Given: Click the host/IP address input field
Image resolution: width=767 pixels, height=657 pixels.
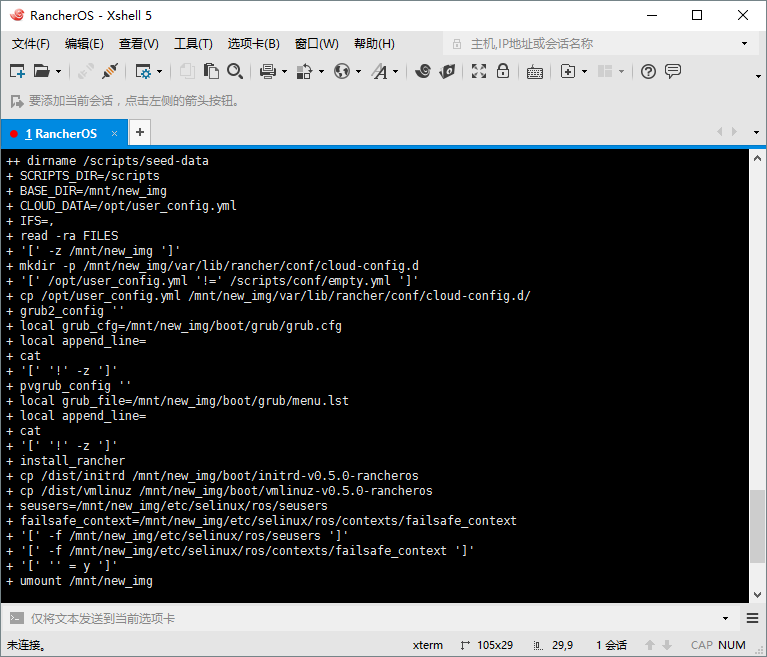Looking at the screenshot, I should (599, 44).
